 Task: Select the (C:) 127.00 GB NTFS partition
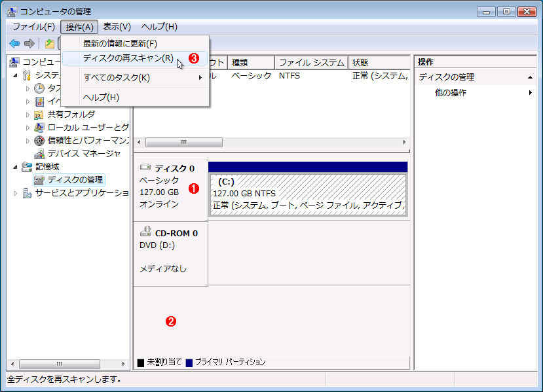click(308, 195)
